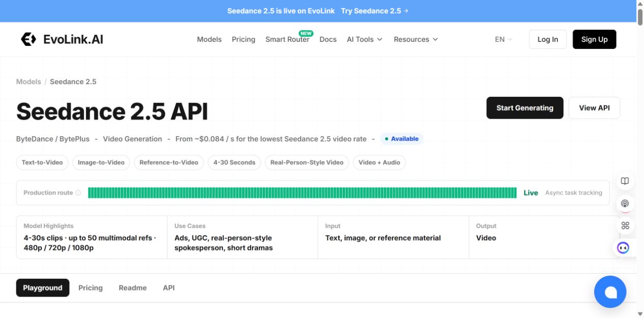Expand the Resources menu
This screenshot has height=318, width=644.
coord(416,39)
